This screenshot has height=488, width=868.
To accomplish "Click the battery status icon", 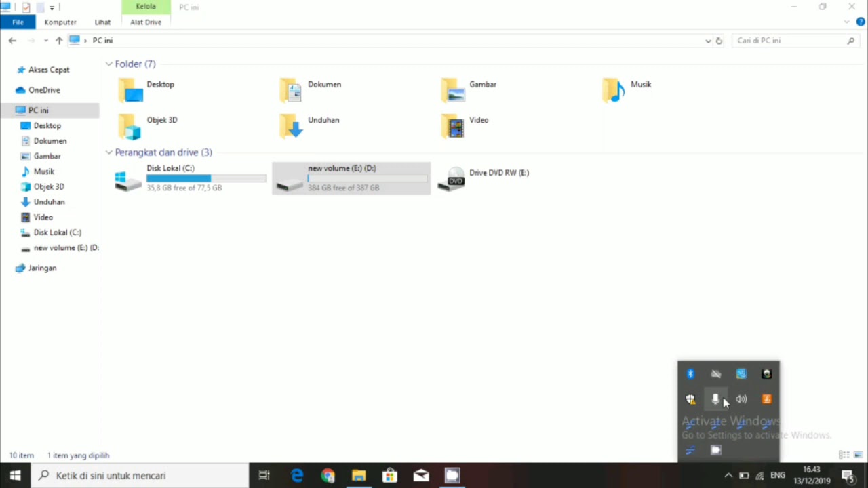I will tap(744, 476).
